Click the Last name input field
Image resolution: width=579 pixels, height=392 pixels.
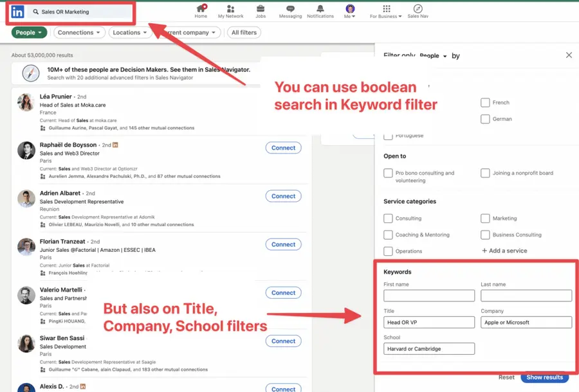tap(526, 296)
